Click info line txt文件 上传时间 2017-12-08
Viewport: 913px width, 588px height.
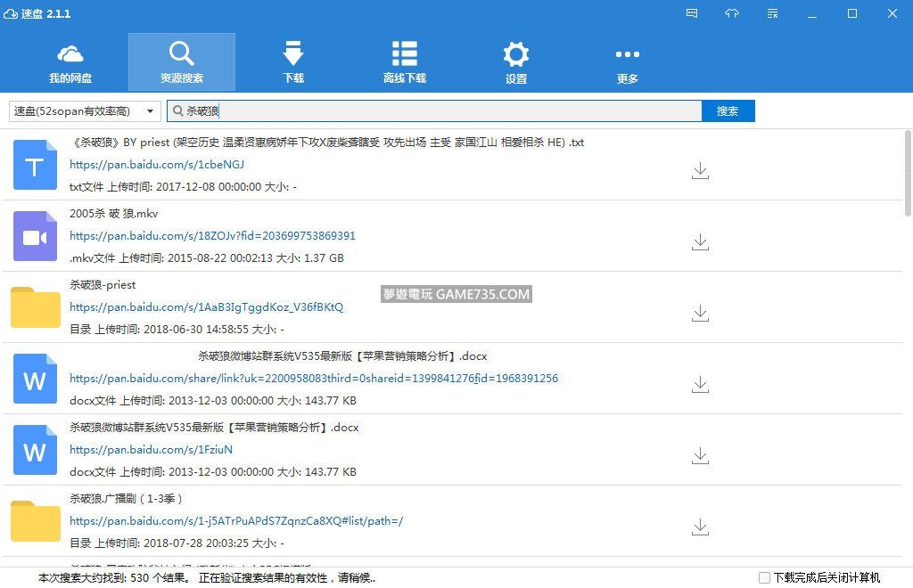pyautogui.click(x=183, y=187)
